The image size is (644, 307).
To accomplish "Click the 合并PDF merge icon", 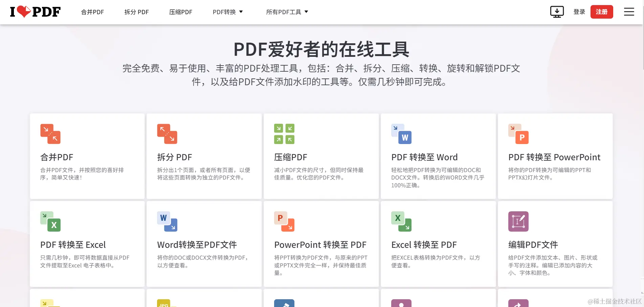I will click(x=50, y=134).
